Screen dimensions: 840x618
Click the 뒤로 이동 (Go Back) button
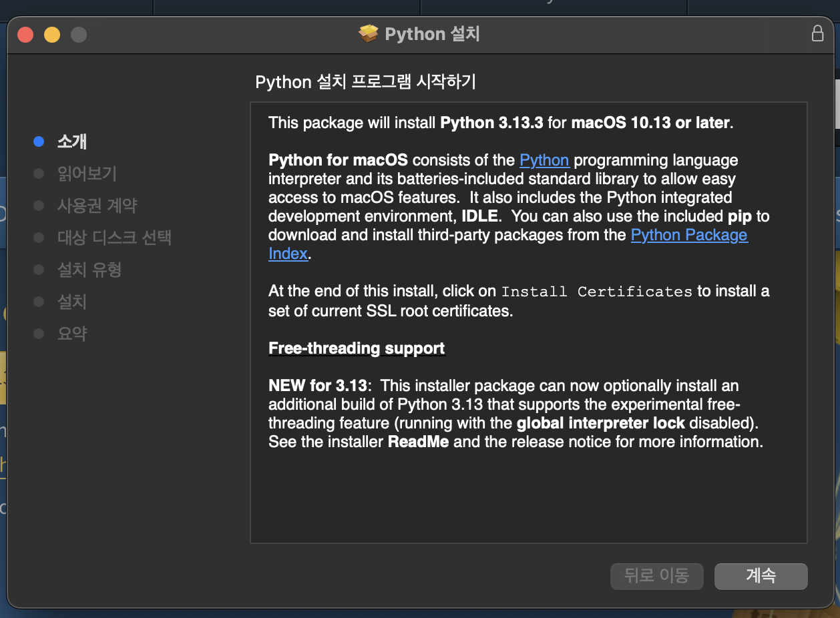point(657,576)
